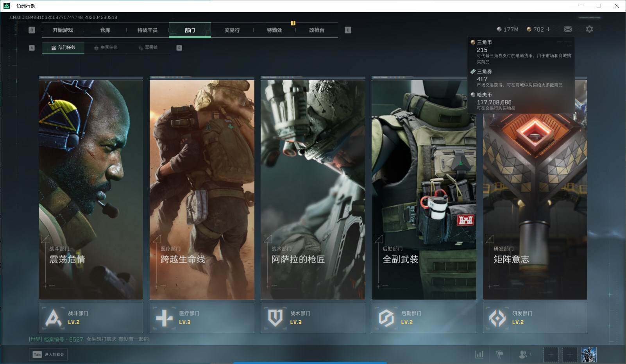This screenshot has height=364, width=626.
Task: Expand the 阿萨拉的枪匠 card corner icon
Action: point(267,238)
